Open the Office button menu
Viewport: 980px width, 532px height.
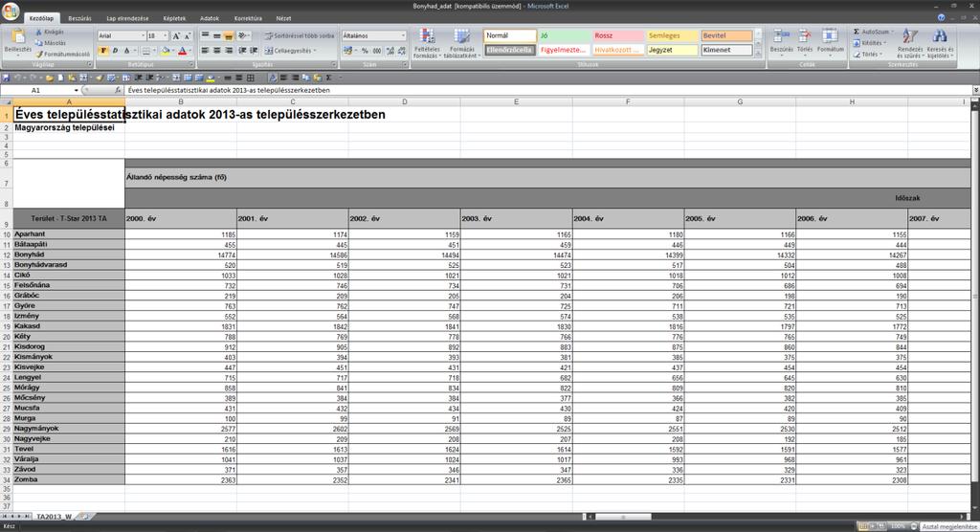[x=11, y=11]
